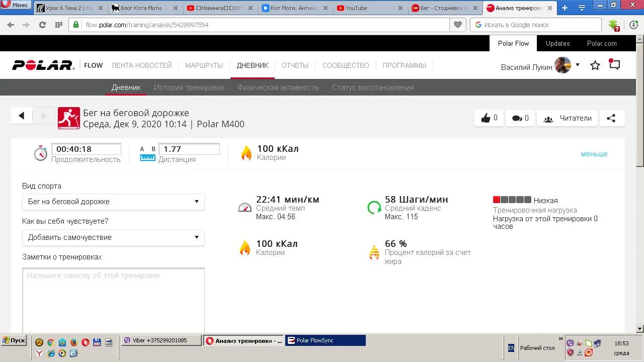Open comments via speech bubble icon
This screenshot has width=644, height=362.
pyautogui.click(x=517, y=118)
